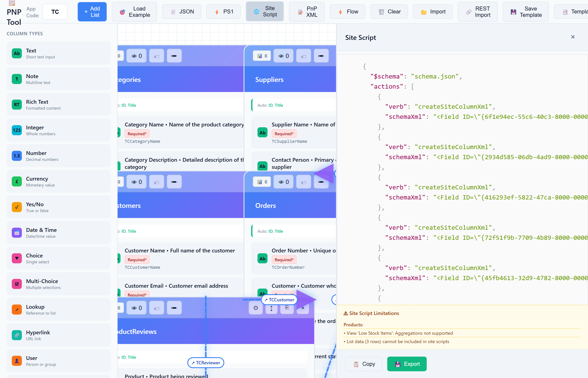Click Save Template
588x378 pixels.
click(x=526, y=12)
